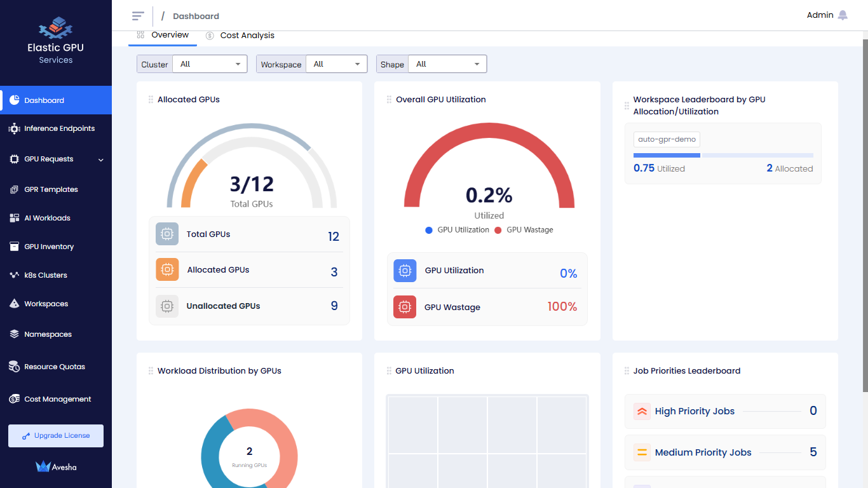Click the blue GPU Utilization chip icon
Screen dimensions: 868x488
(x=405, y=271)
